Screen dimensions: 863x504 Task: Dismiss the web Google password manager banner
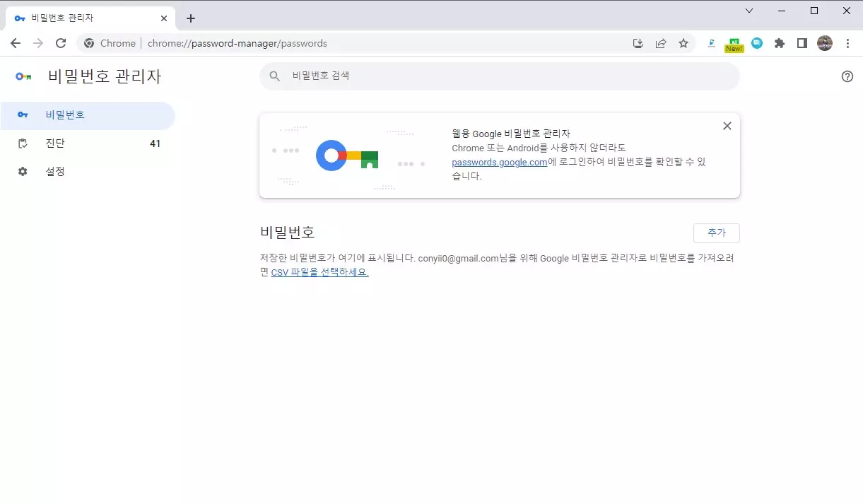click(x=727, y=126)
